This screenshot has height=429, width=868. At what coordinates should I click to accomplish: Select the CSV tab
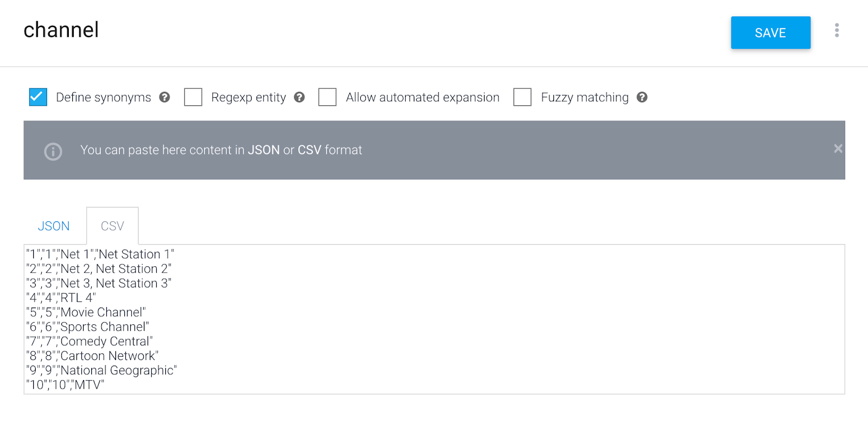click(x=112, y=226)
